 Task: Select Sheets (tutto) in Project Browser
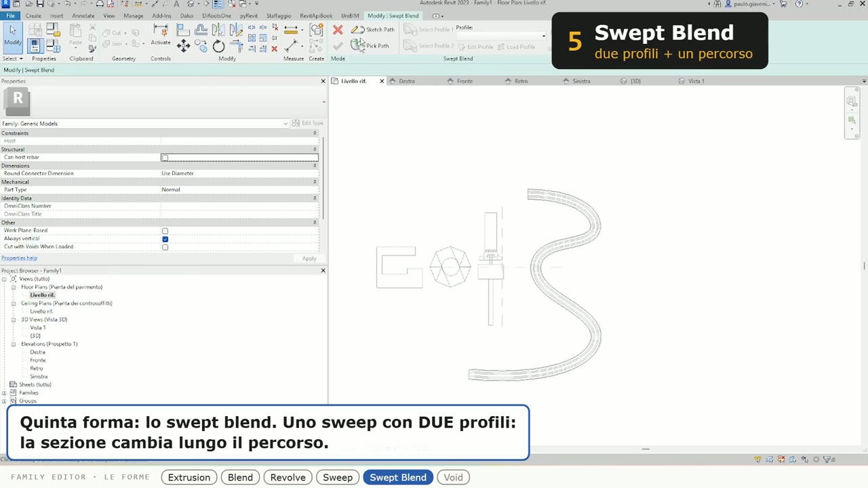35,385
